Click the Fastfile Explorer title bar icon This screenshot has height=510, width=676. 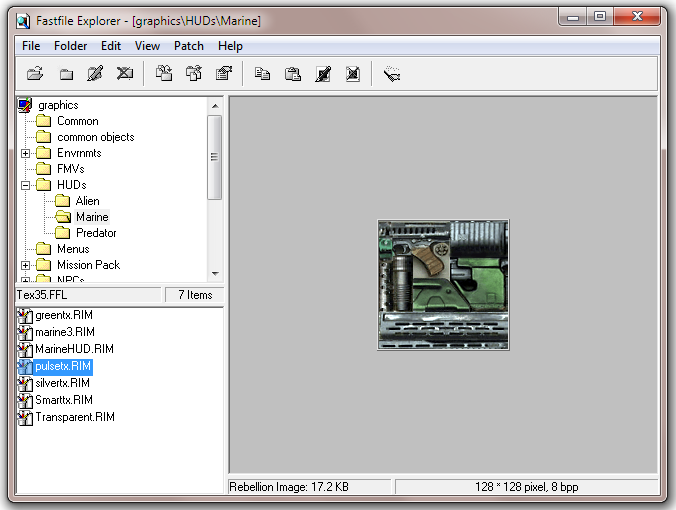[23, 21]
